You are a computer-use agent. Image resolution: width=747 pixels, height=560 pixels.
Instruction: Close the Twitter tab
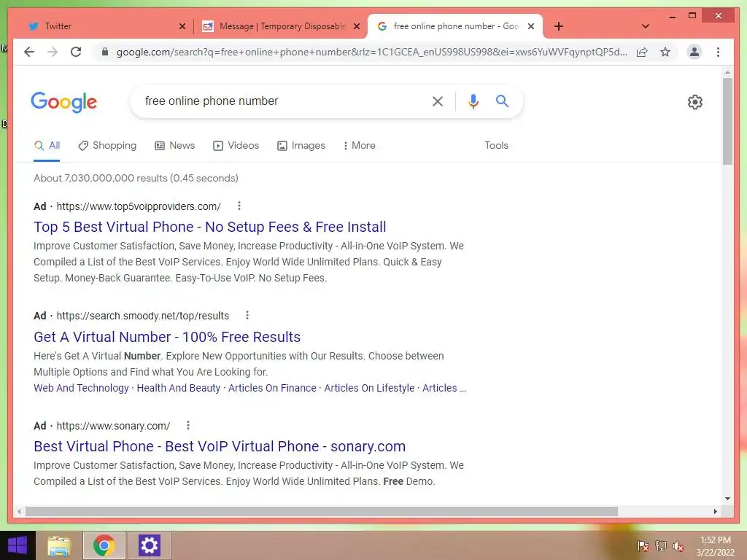[x=182, y=26]
